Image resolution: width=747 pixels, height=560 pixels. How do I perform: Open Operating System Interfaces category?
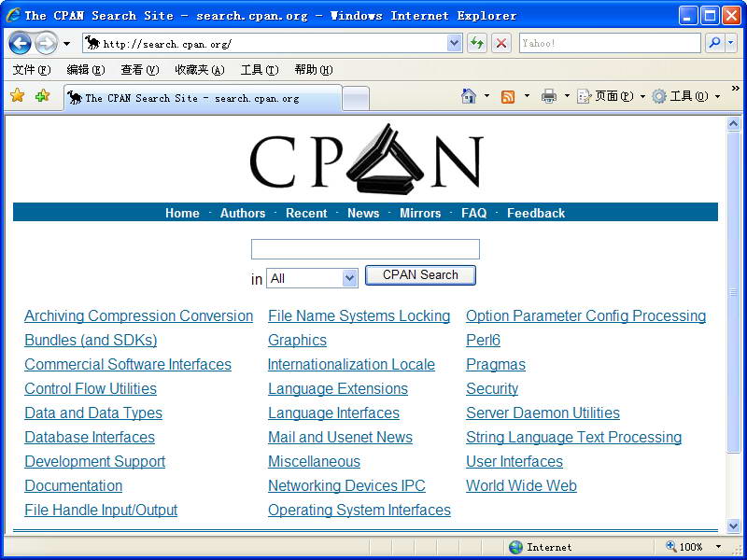(359, 510)
